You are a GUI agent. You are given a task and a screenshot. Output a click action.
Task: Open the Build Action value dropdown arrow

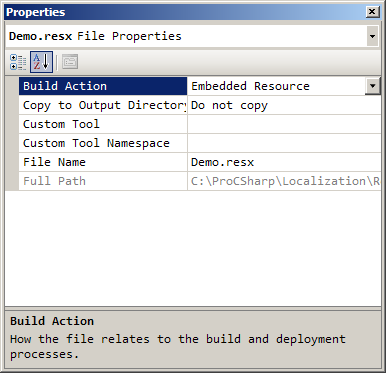pos(373,86)
